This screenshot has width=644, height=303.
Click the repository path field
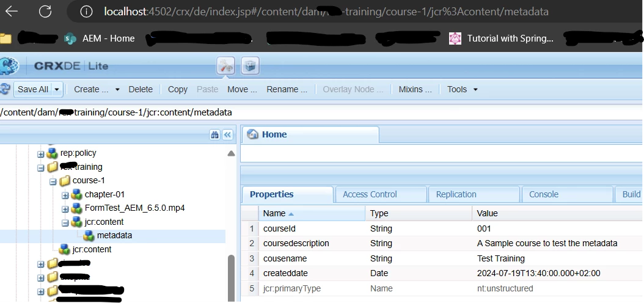[322, 112]
